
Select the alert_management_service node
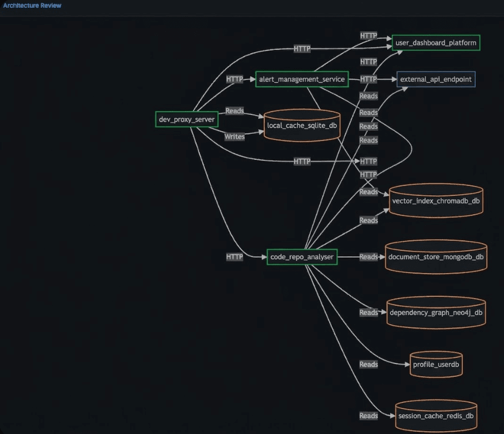point(302,79)
